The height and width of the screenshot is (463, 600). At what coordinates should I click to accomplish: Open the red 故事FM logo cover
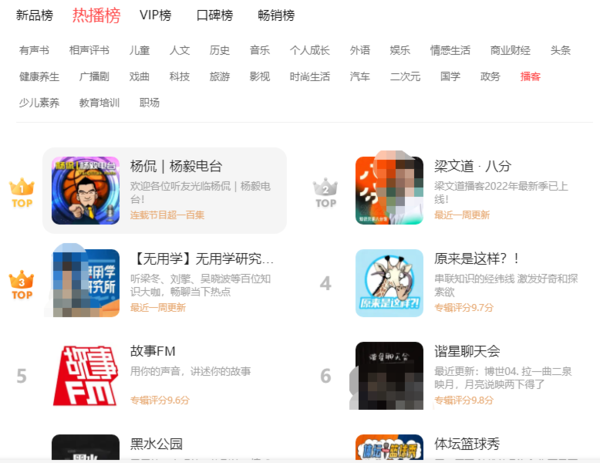86,376
